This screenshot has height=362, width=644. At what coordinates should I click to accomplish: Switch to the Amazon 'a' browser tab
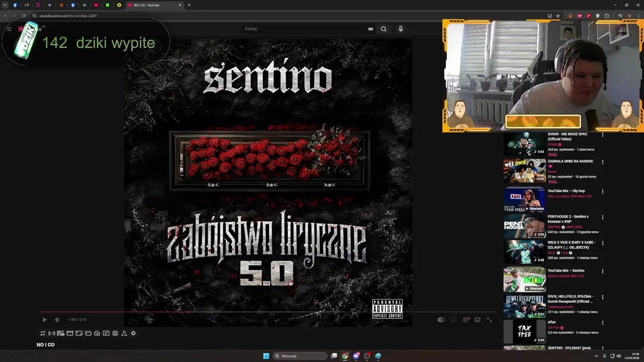point(61,5)
